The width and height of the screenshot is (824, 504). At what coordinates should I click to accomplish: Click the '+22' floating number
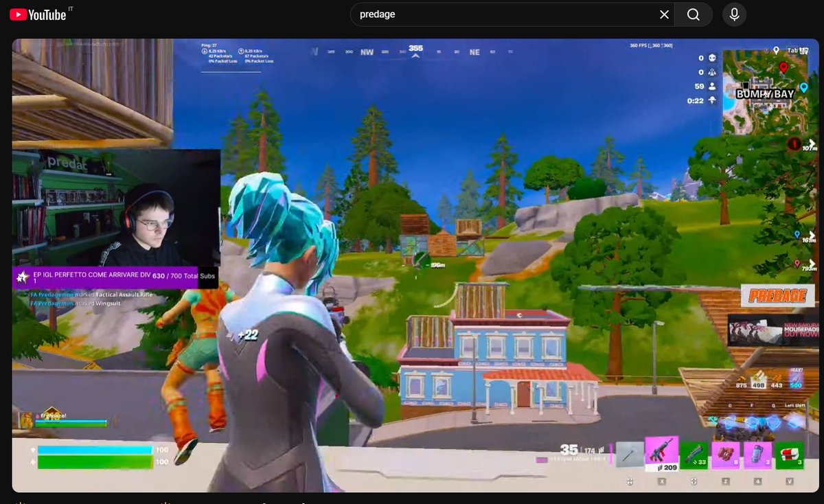pos(247,334)
